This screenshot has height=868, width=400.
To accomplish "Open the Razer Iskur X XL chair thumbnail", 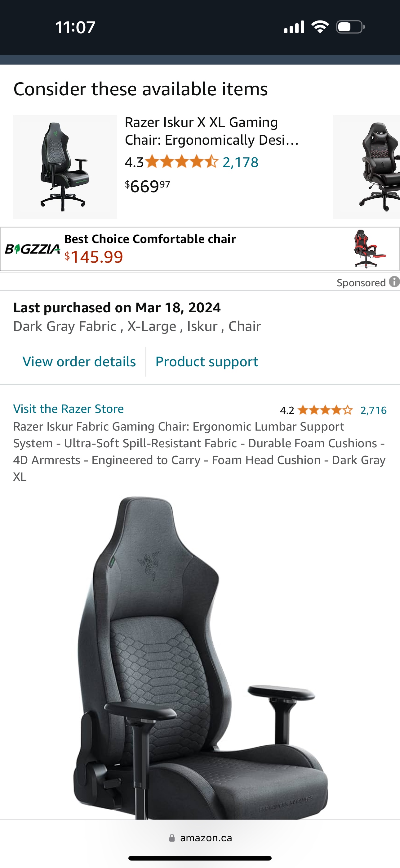I will (65, 167).
